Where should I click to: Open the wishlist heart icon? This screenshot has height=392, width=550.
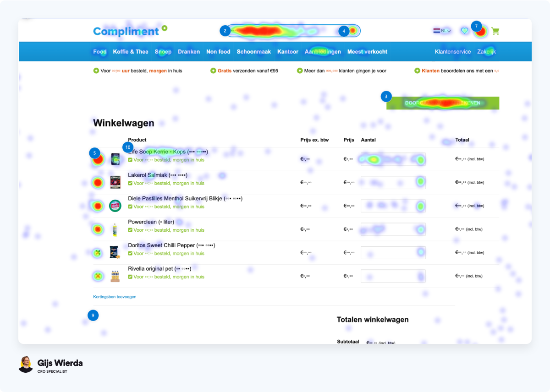[464, 31]
